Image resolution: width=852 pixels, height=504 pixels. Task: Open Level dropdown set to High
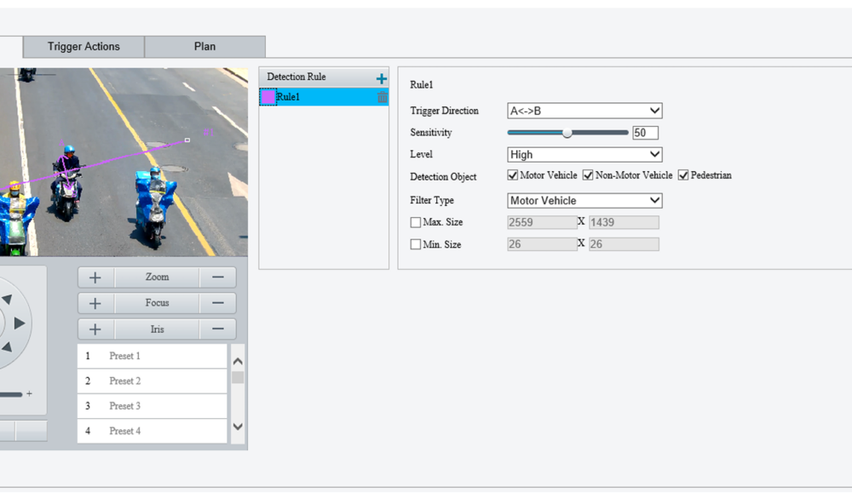(x=584, y=155)
